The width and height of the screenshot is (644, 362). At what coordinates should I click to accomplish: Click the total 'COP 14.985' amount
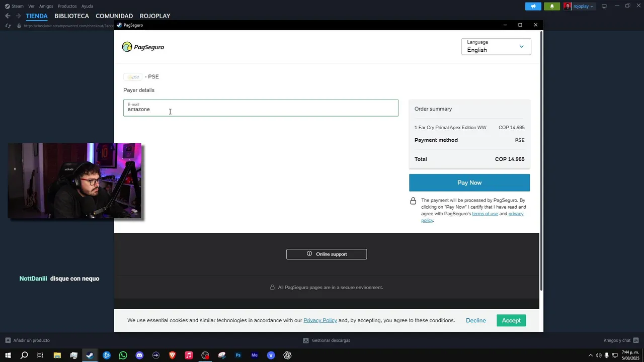[510, 159]
